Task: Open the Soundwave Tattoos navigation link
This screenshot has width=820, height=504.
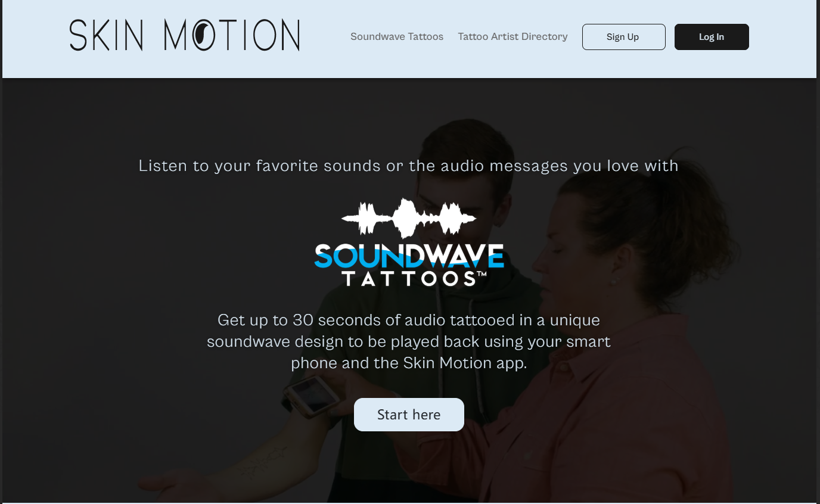Action: (397, 37)
